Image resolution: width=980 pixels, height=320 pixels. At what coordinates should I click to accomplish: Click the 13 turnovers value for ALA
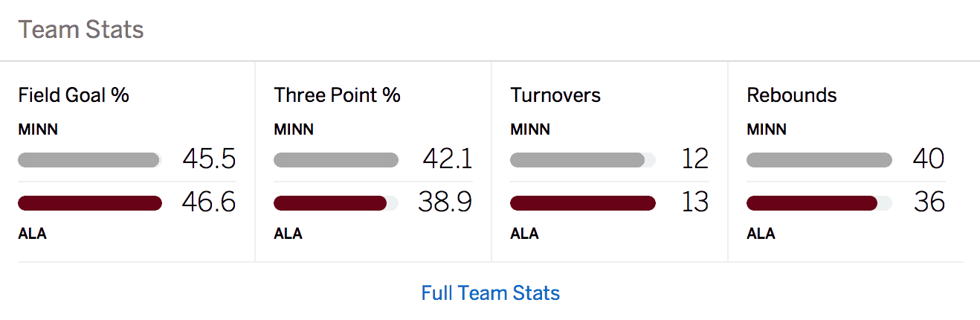point(695,202)
